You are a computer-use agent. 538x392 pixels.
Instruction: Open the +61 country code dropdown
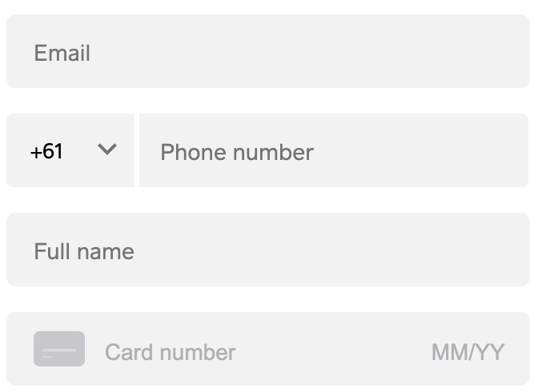pyautogui.click(x=70, y=150)
